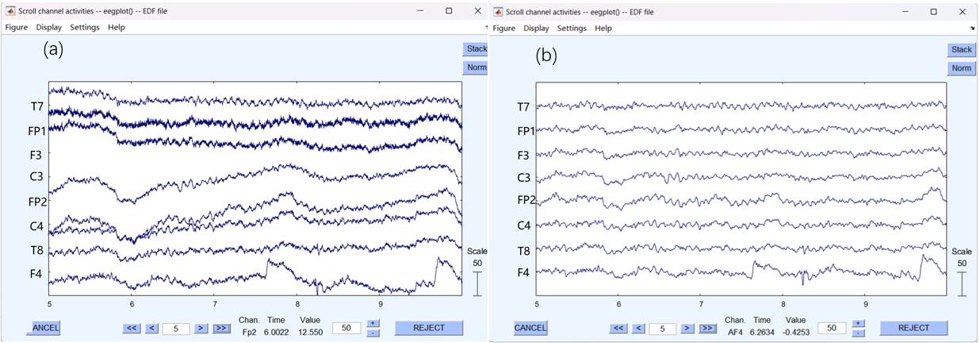Viewport: 980px width, 343px height.
Task: Jump forward with >> in window (b)
Action: (x=708, y=328)
